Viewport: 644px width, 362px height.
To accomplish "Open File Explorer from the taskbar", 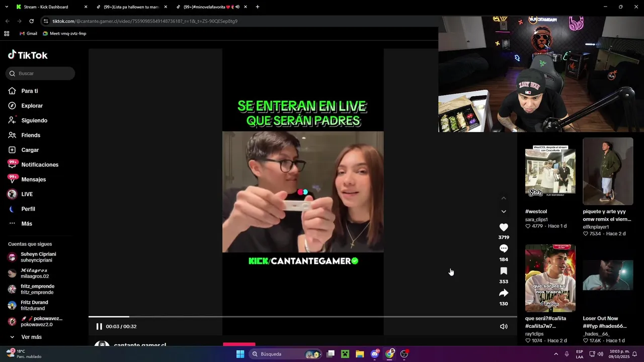I will click(360, 354).
